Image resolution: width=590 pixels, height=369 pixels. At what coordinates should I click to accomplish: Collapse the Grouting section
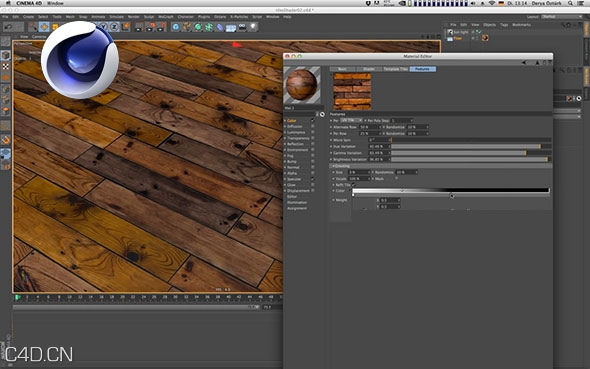[x=333, y=166]
